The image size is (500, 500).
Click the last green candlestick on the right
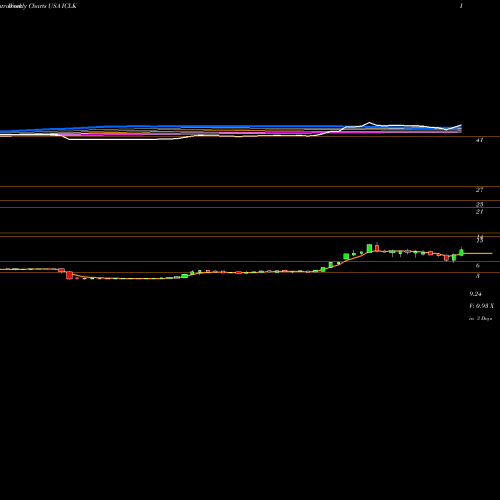(x=461, y=252)
